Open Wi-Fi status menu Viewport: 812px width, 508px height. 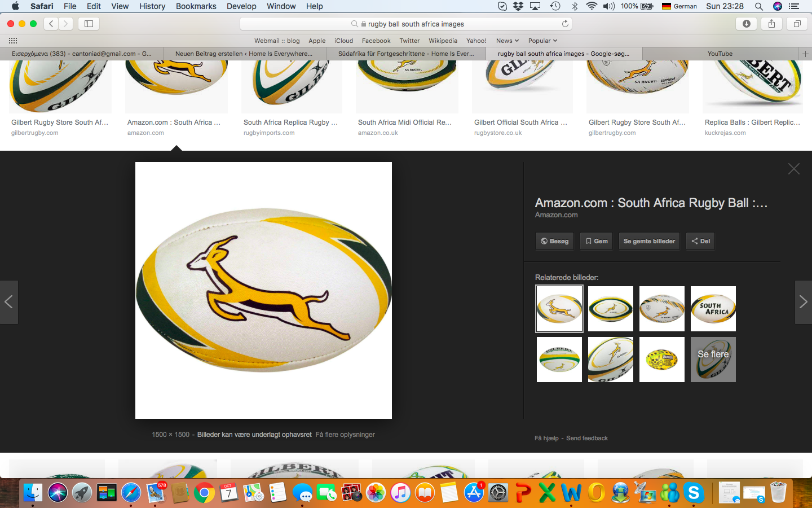592,6
